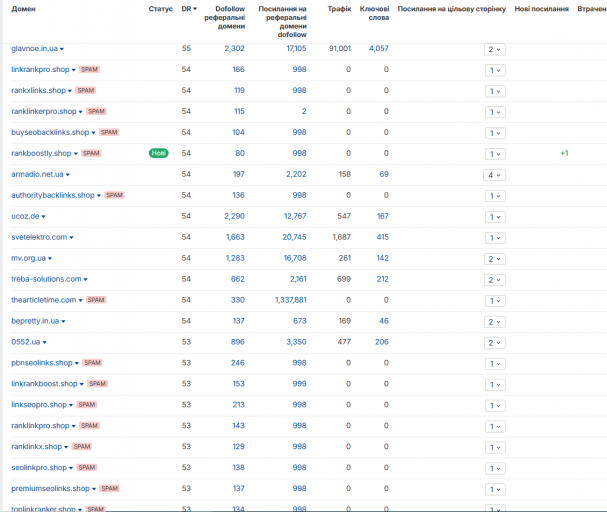Open linkrankpro.shop domain link

[40, 70]
